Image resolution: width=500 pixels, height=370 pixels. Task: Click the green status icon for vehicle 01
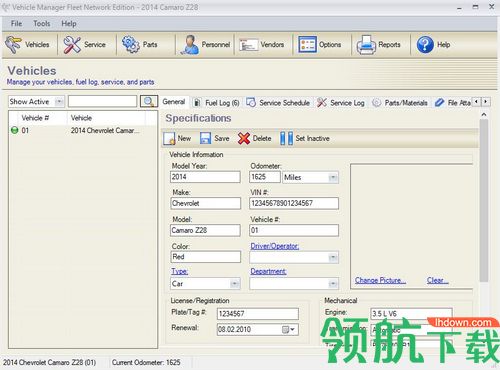[14, 130]
